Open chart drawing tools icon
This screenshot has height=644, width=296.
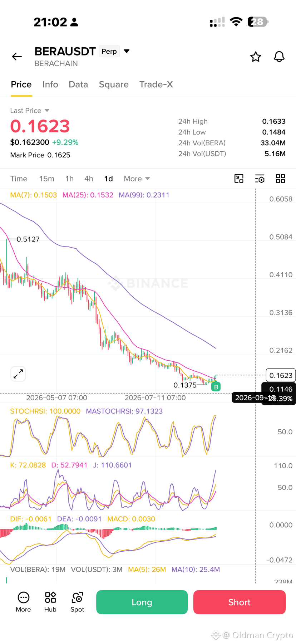tap(239, 179)
